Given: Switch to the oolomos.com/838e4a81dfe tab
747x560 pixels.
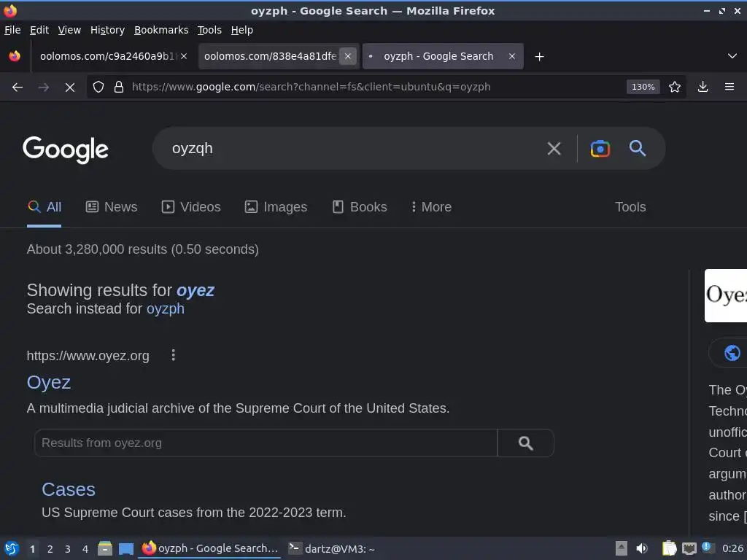Looking at the screenshot, I should (x=270, y=56).
